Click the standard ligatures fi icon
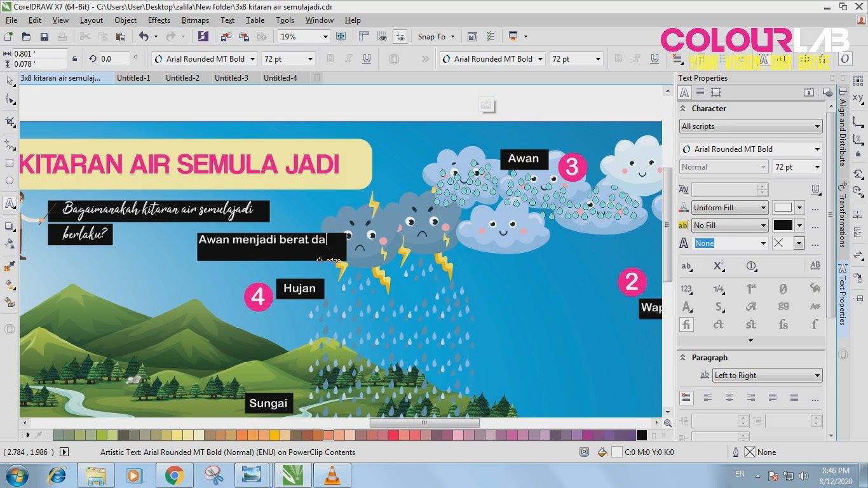868x488 pixels. 686,325
